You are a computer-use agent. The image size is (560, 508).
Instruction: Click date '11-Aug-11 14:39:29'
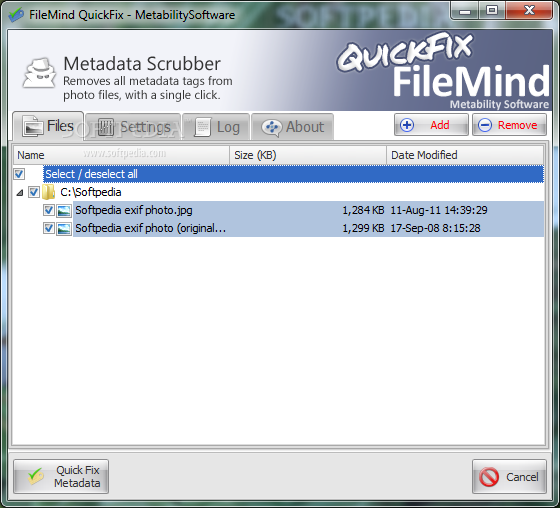(x=439, y=210)
